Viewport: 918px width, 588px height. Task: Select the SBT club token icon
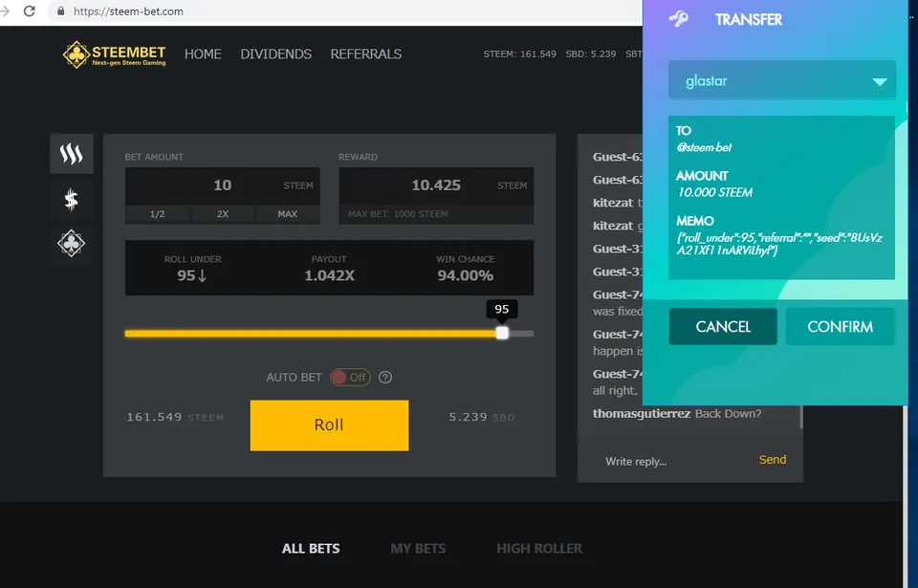(72, 244)
